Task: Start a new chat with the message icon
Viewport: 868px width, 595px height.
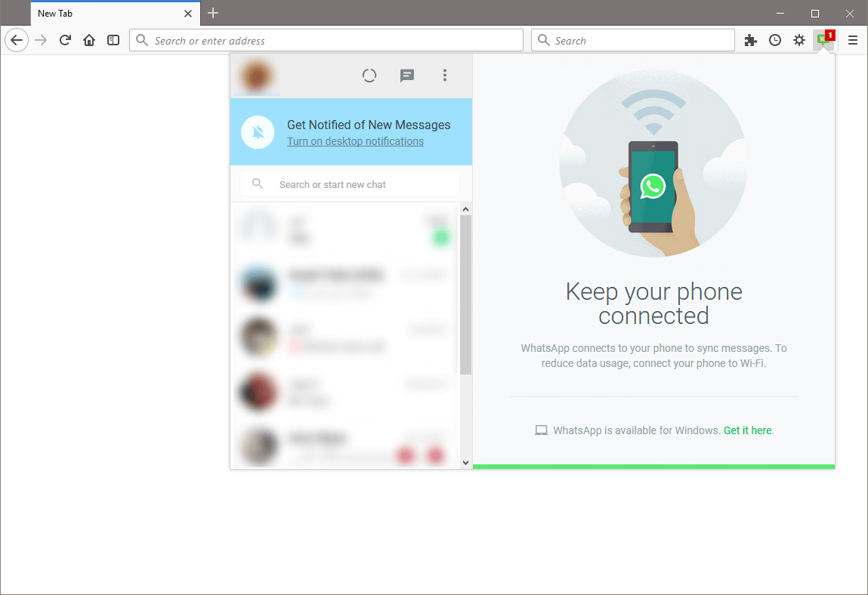Action: [x=407, y=76]
